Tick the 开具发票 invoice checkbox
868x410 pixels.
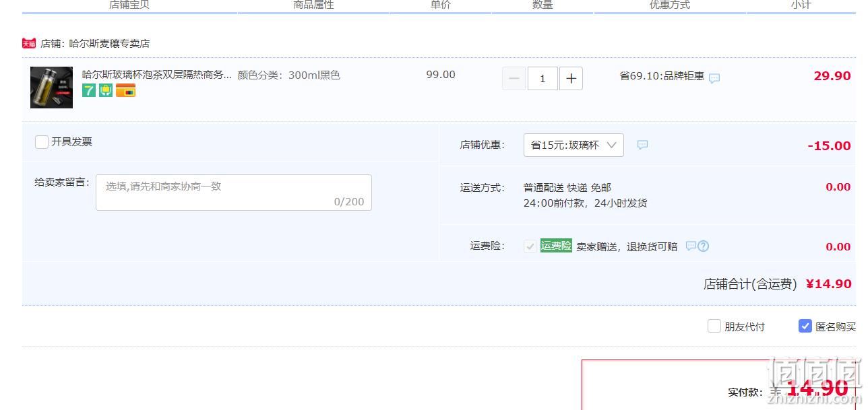pos(42,142)
